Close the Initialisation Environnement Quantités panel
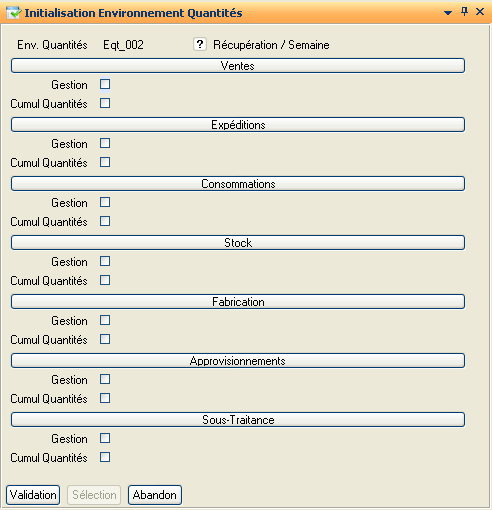 480,12
